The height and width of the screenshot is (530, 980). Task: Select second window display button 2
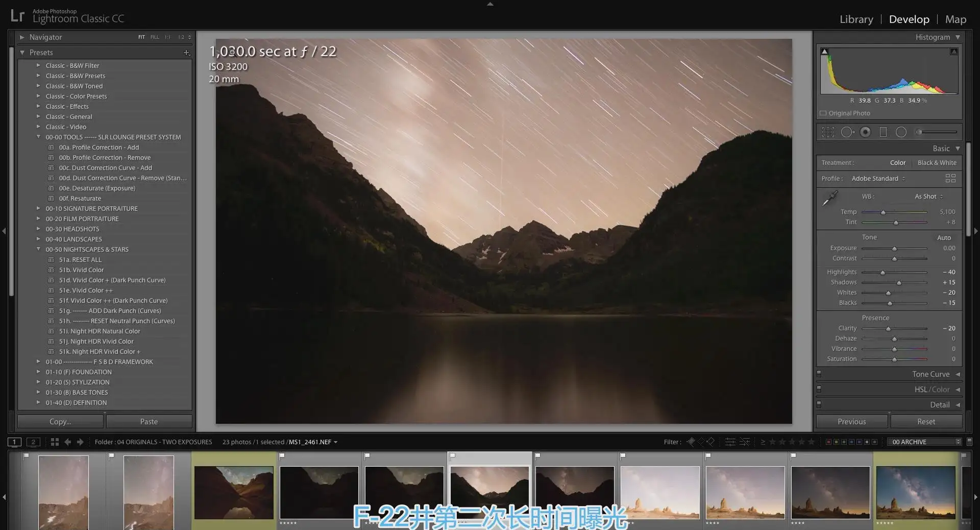point(33,442)
